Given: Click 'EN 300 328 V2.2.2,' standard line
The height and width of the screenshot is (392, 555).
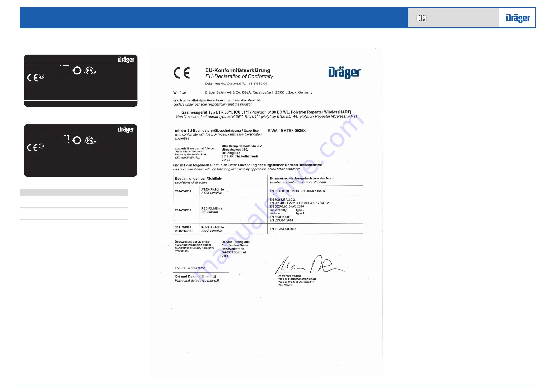Looking at the screenshot, I should [x=283, y=200].
